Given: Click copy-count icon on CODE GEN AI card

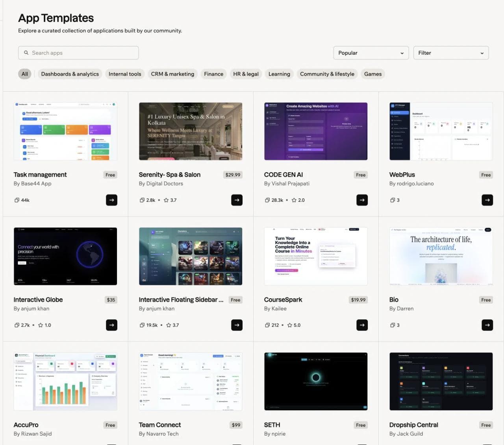Looking at the screenshot, I should tap(267, 200).
